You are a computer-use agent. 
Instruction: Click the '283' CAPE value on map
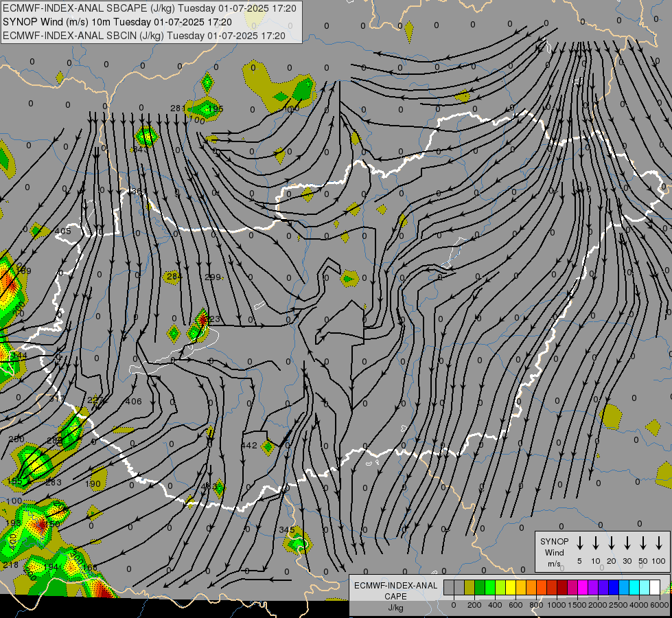pos(54,483)
